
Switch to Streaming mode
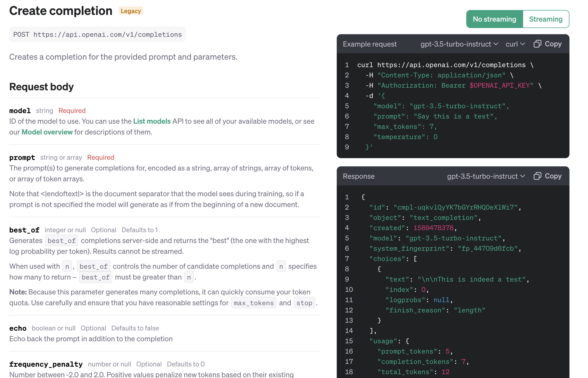[546, 19]
